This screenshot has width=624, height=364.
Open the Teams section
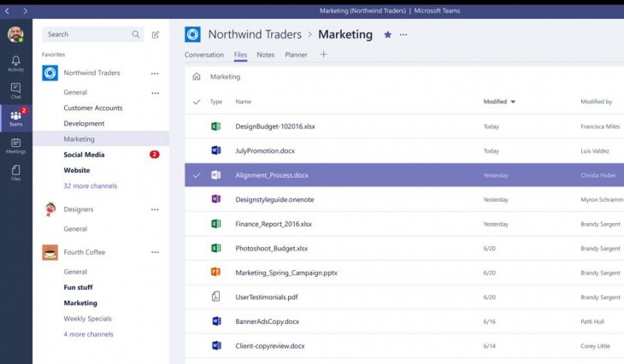[x=16, y=118]
